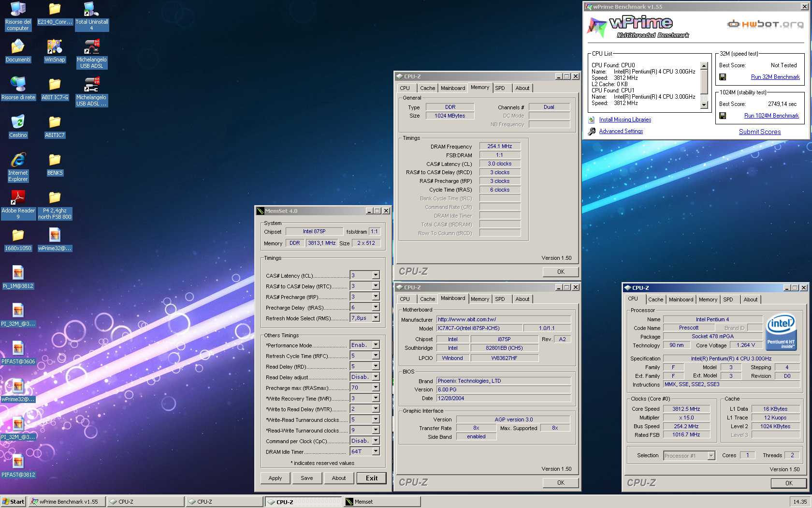Click OK in the CPU-Z Memory window
Screen dimensions: 812x508
[x=561, y=272]
